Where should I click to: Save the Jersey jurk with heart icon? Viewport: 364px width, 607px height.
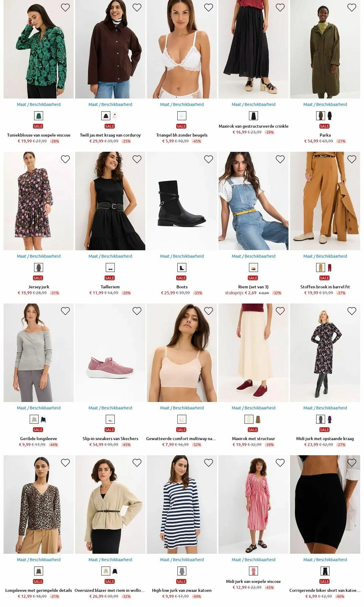click(x=65, y=159)
